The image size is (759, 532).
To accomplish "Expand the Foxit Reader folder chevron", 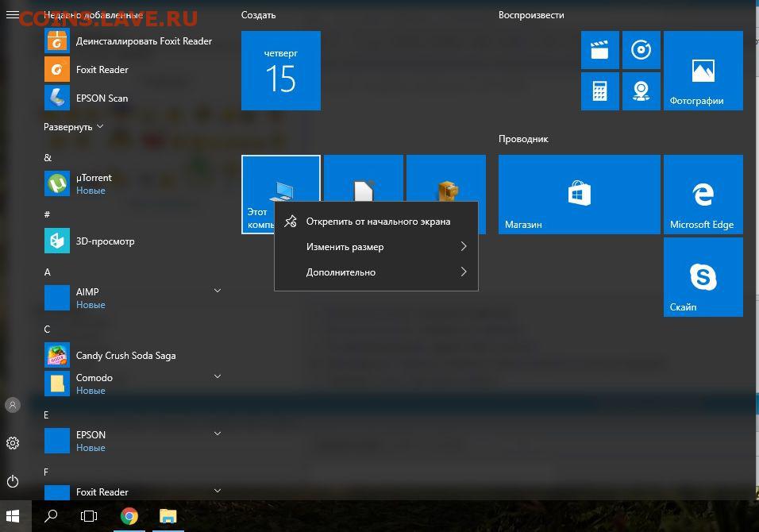I will coord(218,491).
